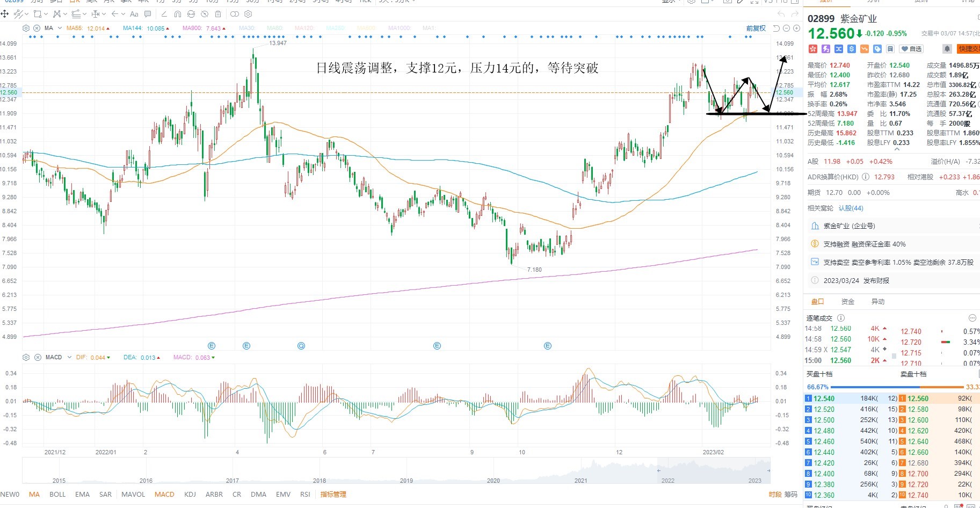Open MACD indicator settings gear
This screenshot has height=508, width=980.
(x=26, y=357)
